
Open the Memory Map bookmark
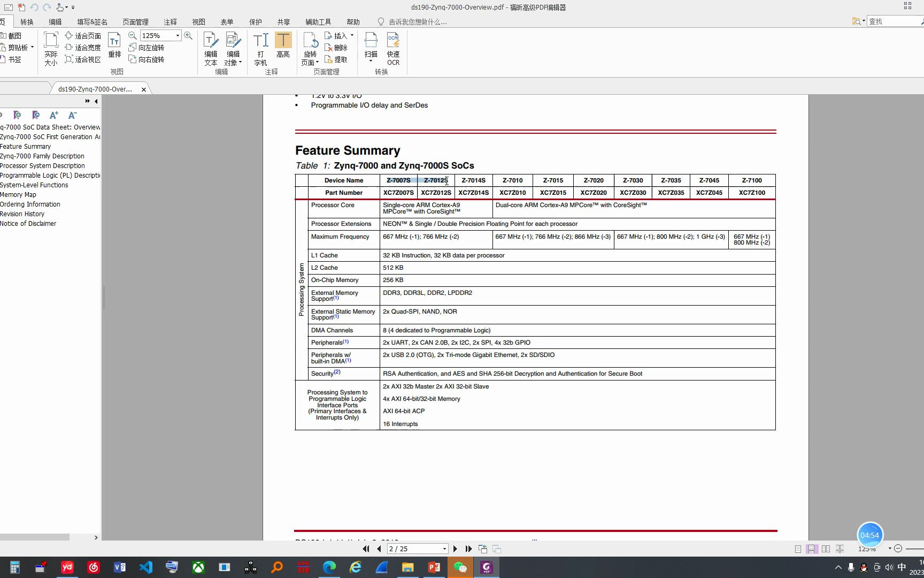[18, 194]
